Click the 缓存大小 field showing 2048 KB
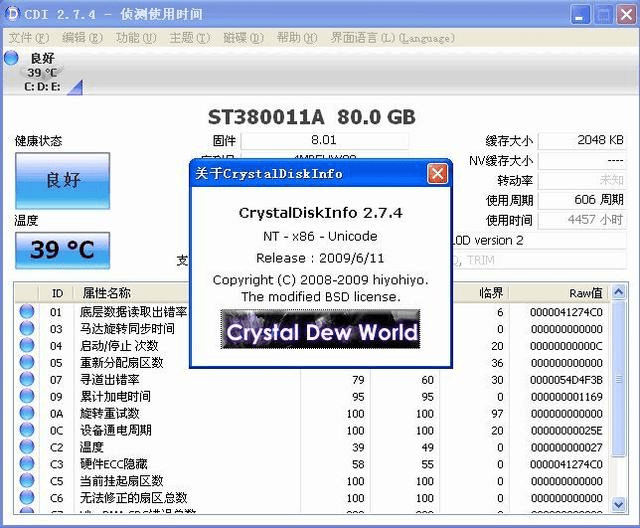This screenshot has height=528, width=640. coord(582,140)
